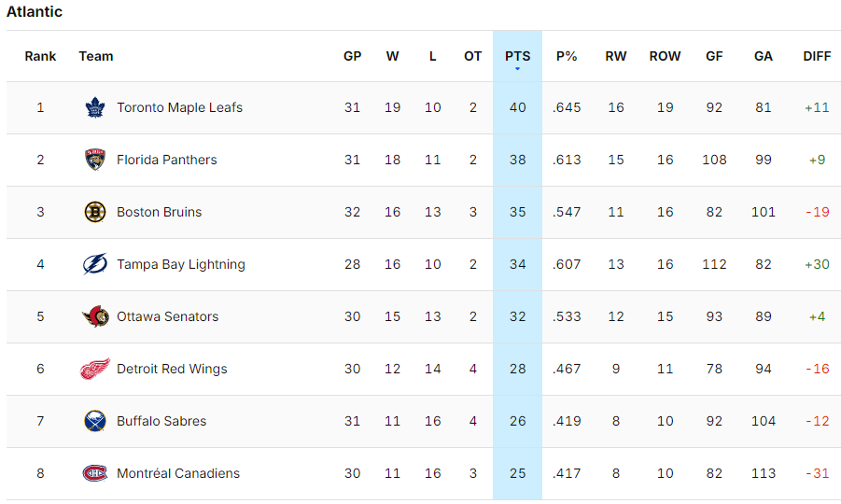Click the Florida Panthers logo icon
Viewport: 841px width, 504px height.
(x=95, y=160)
